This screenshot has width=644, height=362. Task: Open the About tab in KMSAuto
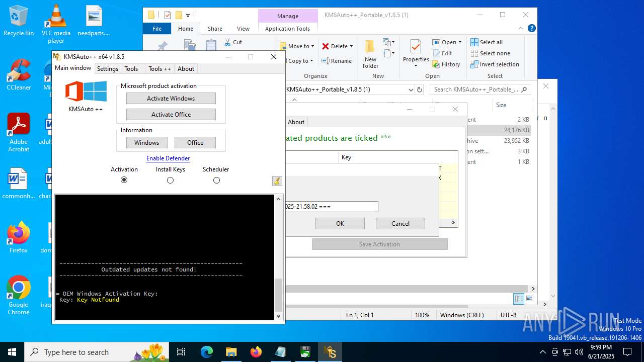pos(186,69)
